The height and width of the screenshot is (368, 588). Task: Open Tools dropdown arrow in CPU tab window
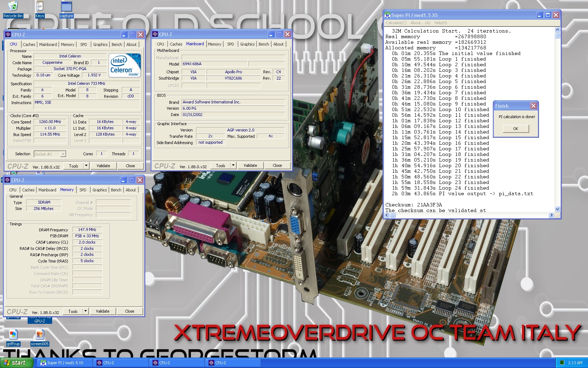click(x=86, y=166)
